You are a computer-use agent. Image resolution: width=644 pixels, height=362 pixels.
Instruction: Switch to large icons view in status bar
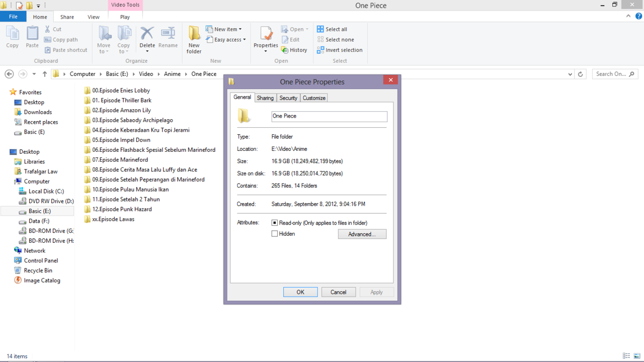pos(637,356)
